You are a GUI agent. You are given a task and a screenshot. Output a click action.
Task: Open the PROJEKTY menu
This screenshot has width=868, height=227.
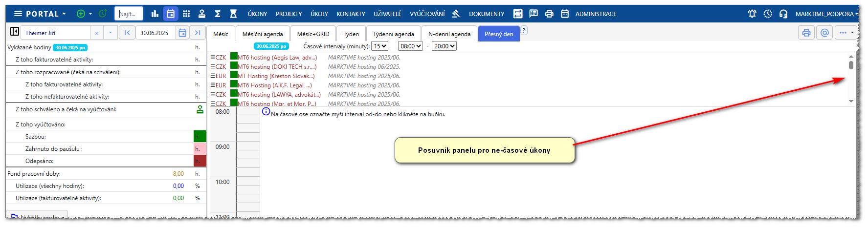tap(289, 14)
